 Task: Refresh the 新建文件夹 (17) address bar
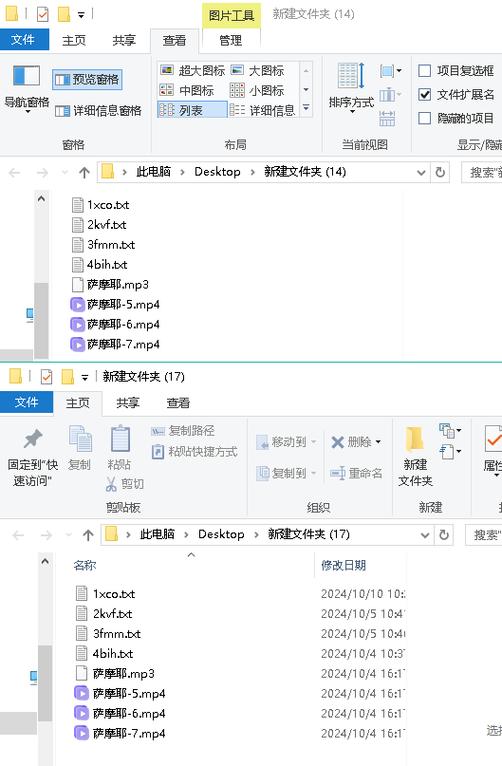(444, 534)
